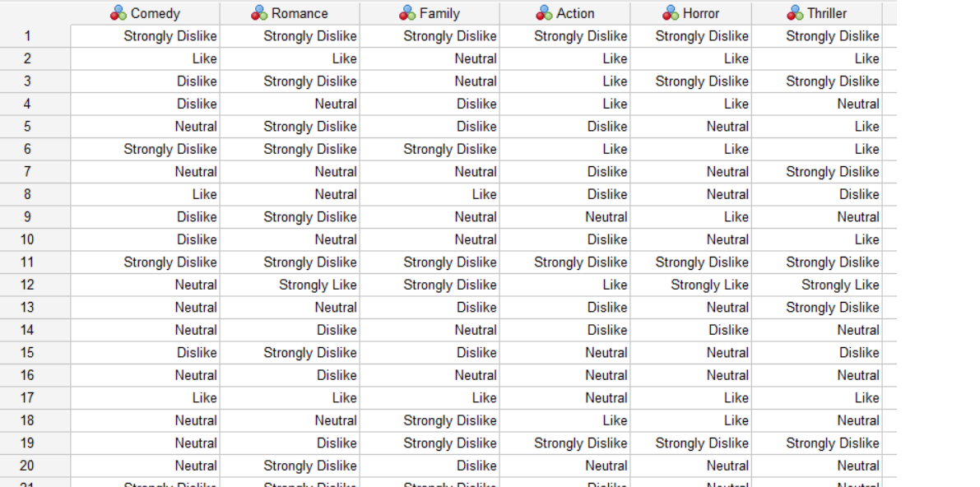This screenshot has width=980, height=487.
Task: Click the nominal icon beside Thriller header
Action: click(x=794, y=13)
